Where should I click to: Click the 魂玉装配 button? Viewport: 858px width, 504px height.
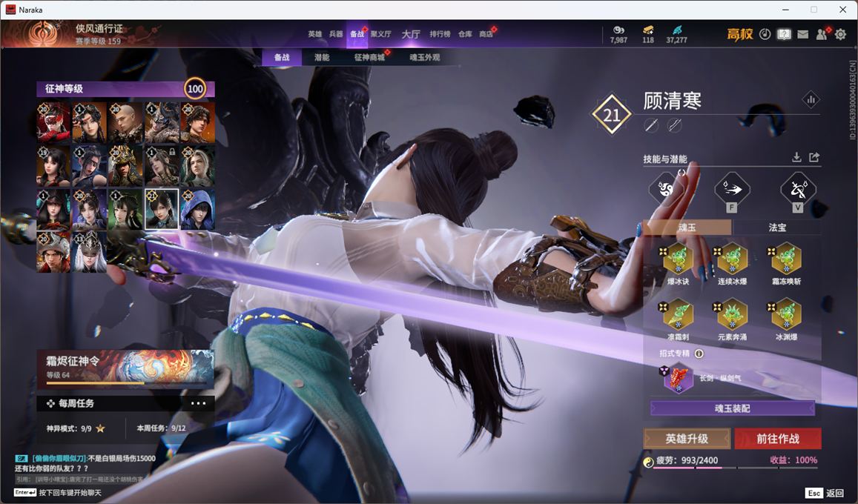[732, 408]
